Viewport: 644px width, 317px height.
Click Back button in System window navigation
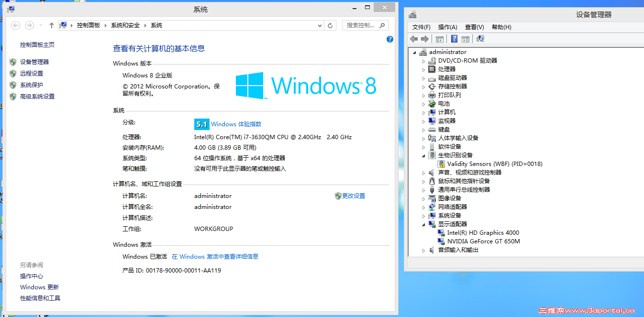[15, 25]
